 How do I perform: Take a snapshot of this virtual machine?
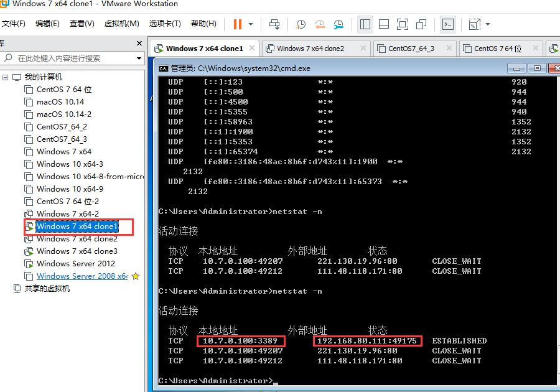point(301,24)
